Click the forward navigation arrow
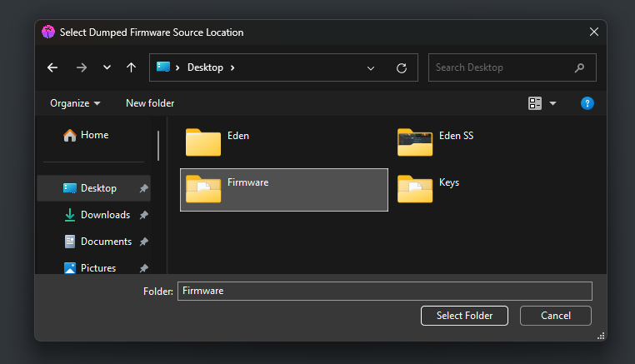The image size is (635, 364). tap(82, 67)
